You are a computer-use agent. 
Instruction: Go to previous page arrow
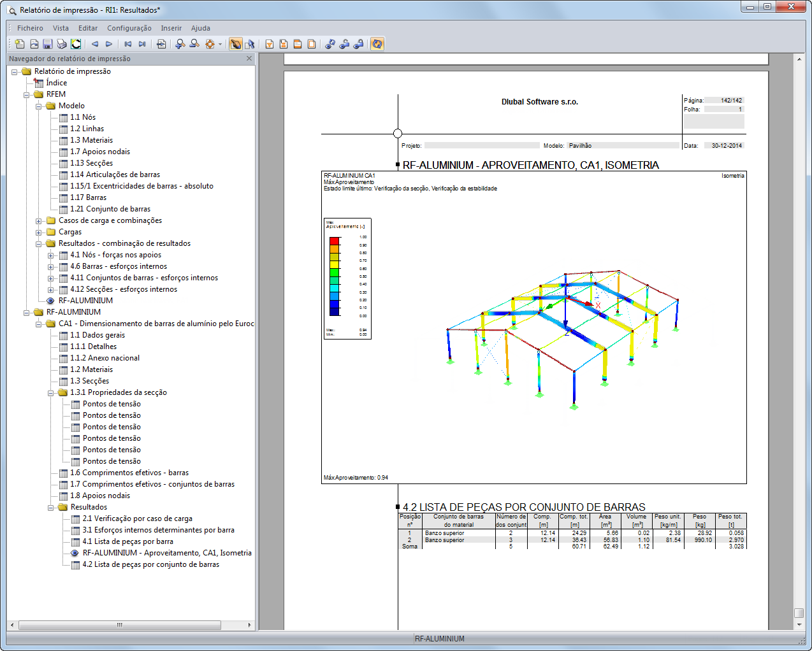[x=95, y=44]
